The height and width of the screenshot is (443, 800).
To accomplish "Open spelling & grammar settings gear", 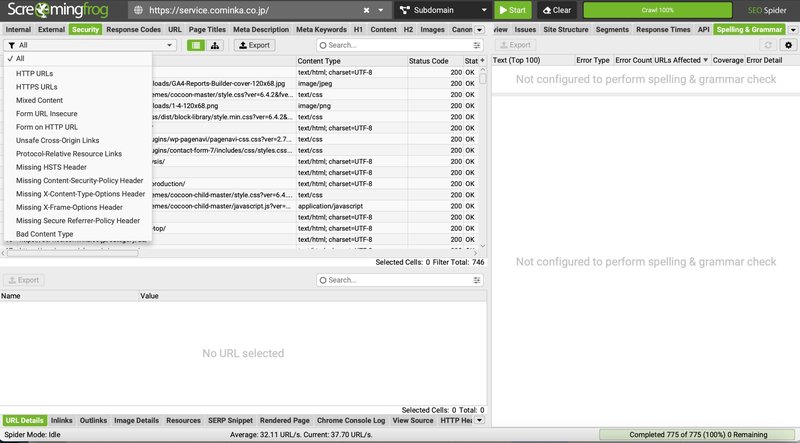I will tap(788, 45).
